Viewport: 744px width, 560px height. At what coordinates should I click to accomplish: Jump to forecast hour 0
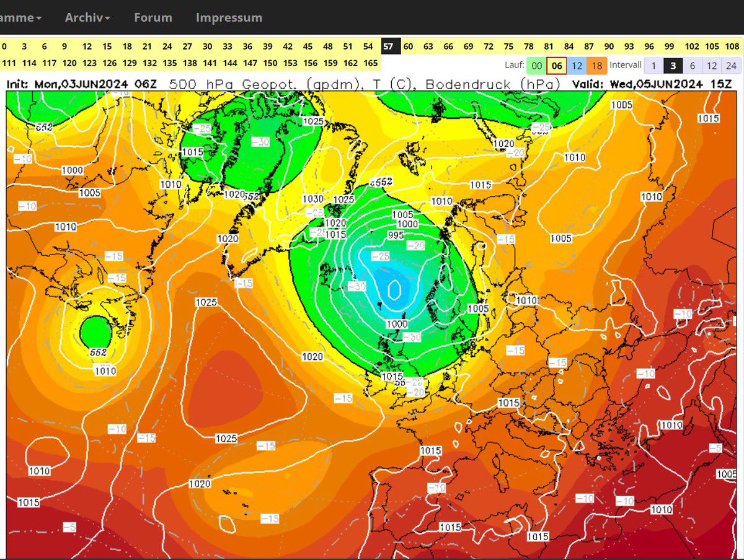point(5,46)
